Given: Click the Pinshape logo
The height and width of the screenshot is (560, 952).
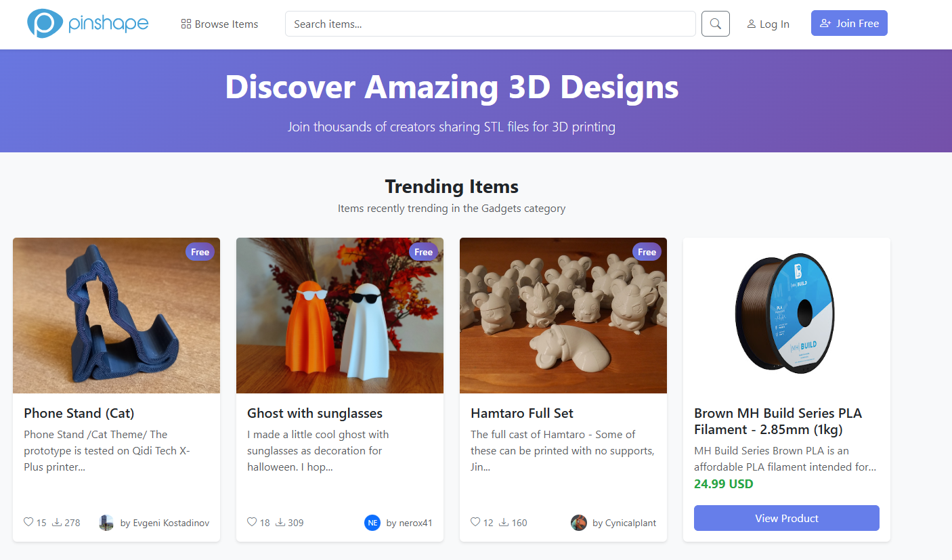Looking at the screenshot, I should 88,24.
